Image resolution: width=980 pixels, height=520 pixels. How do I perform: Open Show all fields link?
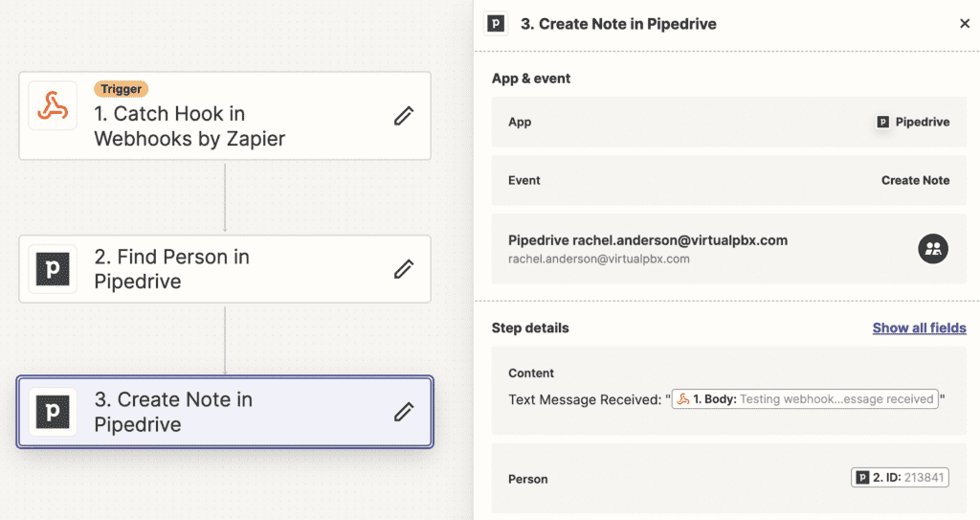pyautogui.click(x=919, y=328)
